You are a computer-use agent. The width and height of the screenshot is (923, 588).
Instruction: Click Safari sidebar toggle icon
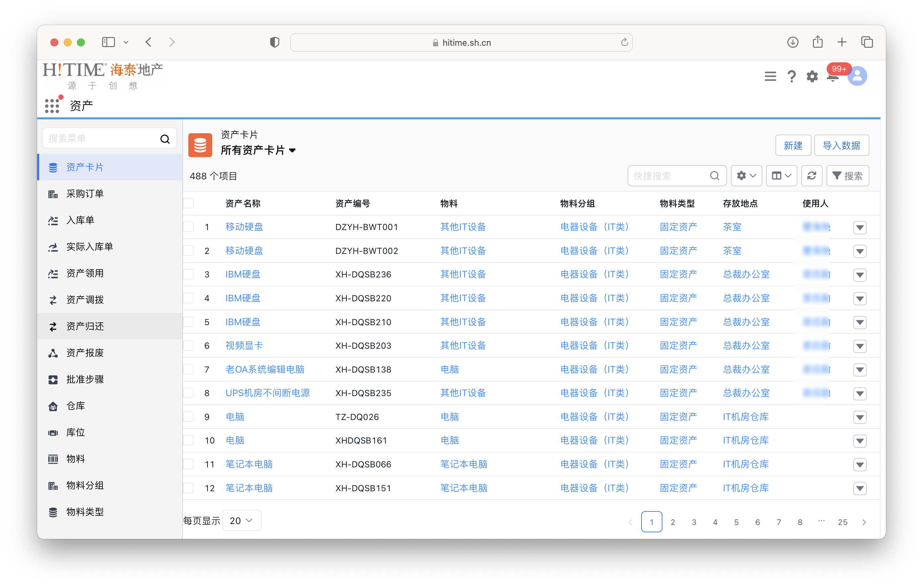pos(108,42)
